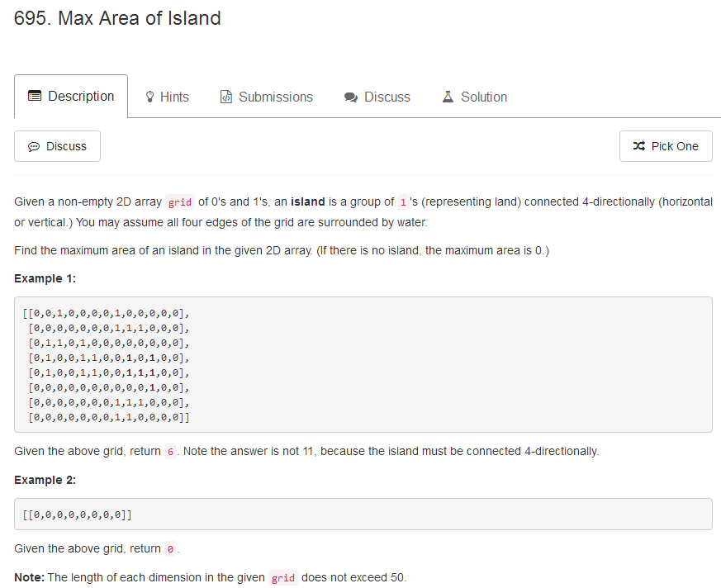Viewport: 721px width, 588px height.
Task: Click the lightbulb icon beside Hints
Action: [x=149, y=97]
